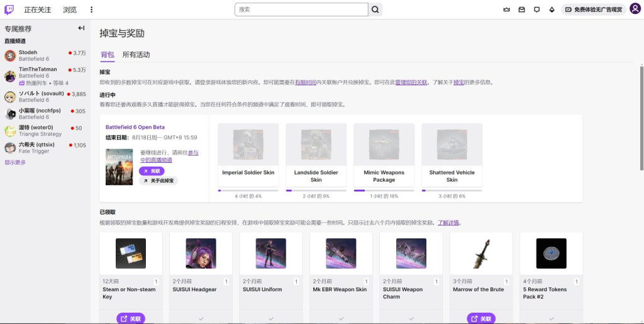644x324 pixels.
Task: Open Stodeh channel avatar
Action: (x=10, y=56)
